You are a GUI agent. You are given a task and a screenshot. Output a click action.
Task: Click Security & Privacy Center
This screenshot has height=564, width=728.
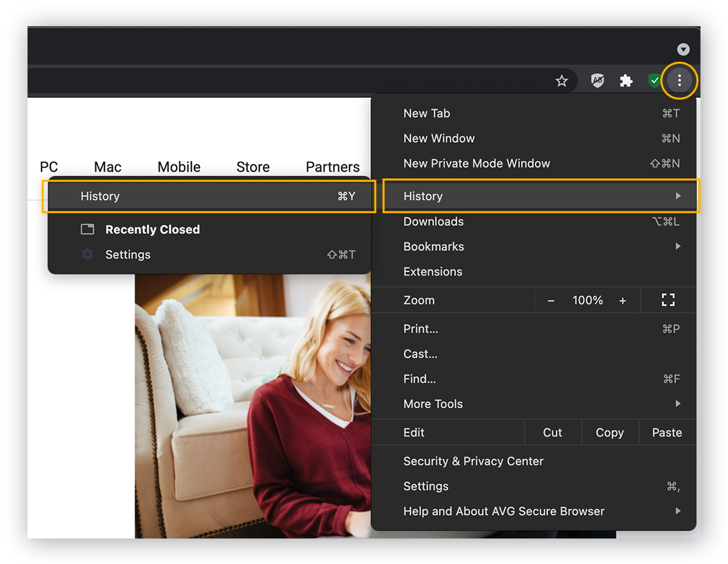pyautogui.click(x=473, y=461)
